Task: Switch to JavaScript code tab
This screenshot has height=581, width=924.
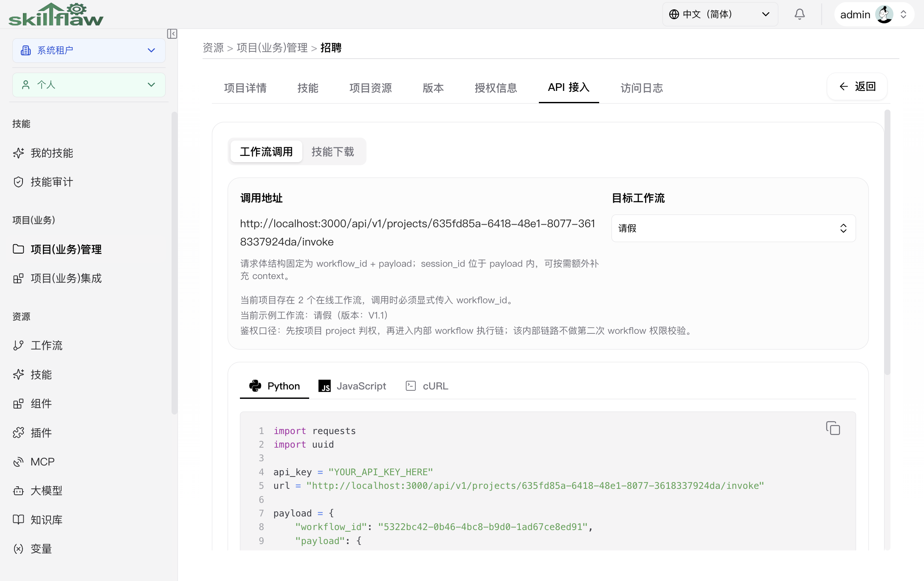Action: pos(352,386)
